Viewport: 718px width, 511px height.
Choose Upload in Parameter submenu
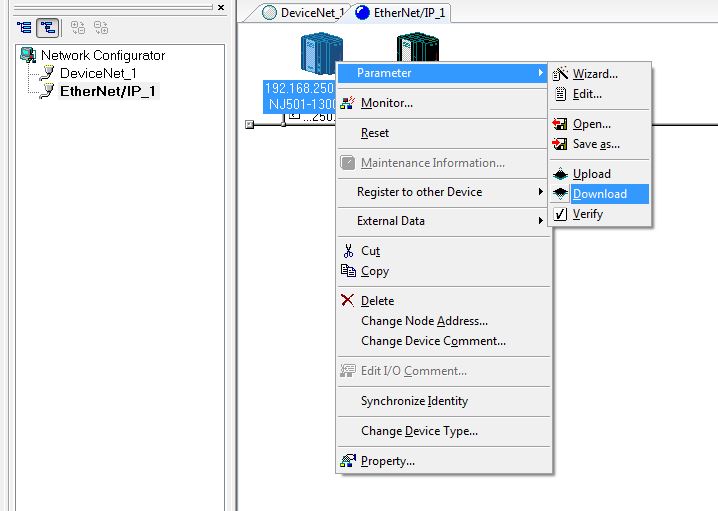click(599, 174)
